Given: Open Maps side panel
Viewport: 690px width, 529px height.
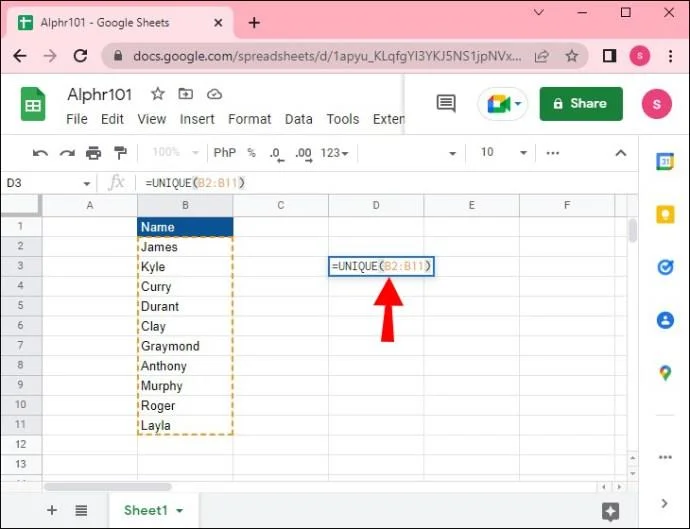Looking at the screenshot, I should tap(665, 373).
